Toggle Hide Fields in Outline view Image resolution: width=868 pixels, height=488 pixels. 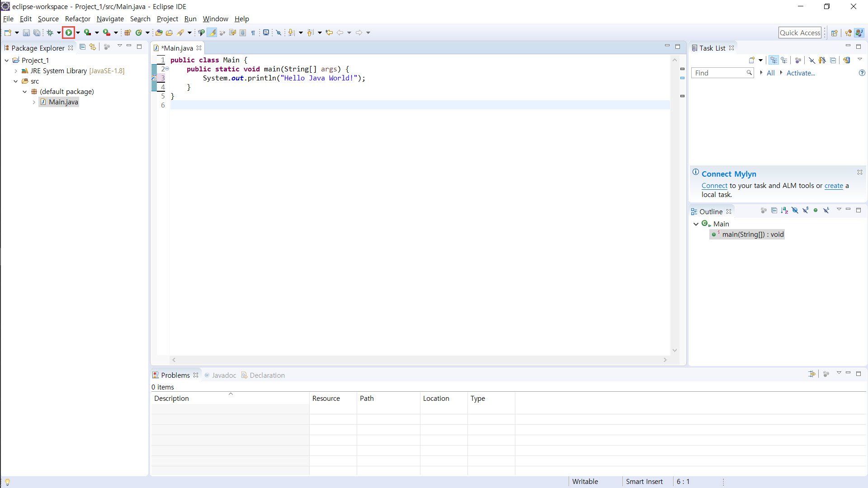795,210
